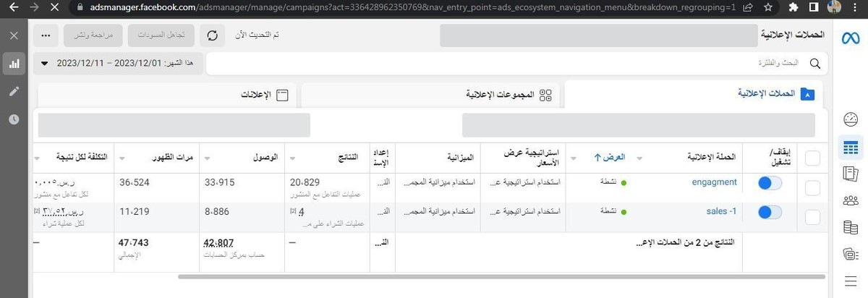The height and width of the screenshot is (298, 868).
Task: Click the Meta logo icon
Action: (x=850, y=39)
